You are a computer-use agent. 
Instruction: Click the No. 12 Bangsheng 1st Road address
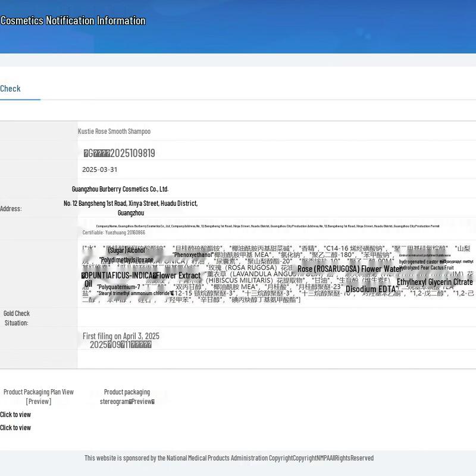(x=130, y=203)
